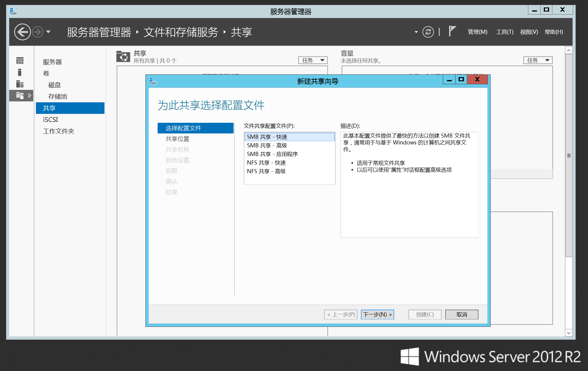The height and width of the screenshot is (371, 588).
Task: Click File and Storage Services sidebar icon
Action: [x=20, y=95]
